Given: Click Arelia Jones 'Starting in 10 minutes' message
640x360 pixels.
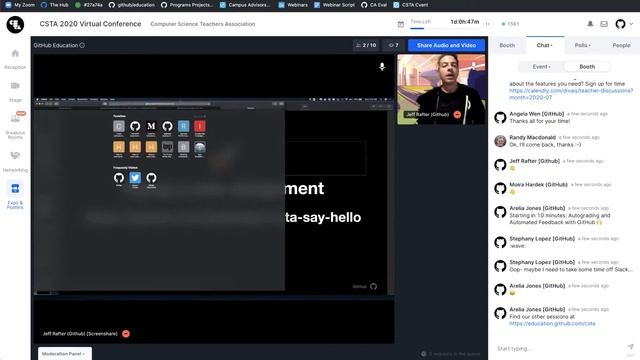Looking at the screenshot, I should pos(560,219).
